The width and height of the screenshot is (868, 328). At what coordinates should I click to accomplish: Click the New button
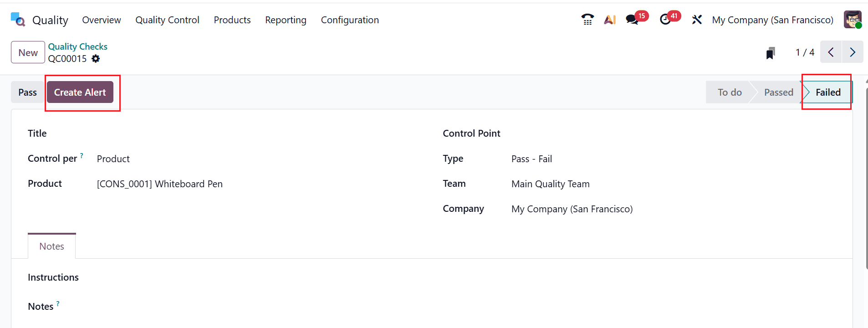tap(28, 52)
